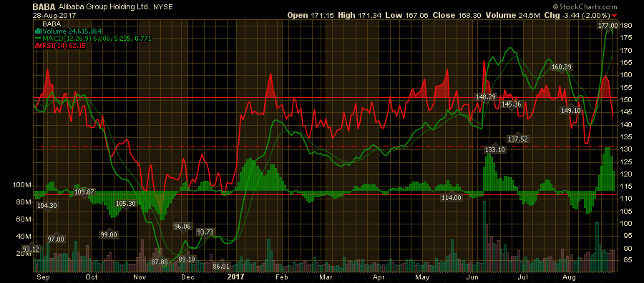Open the StockCharts.com watermark link

(x=587, y=7)
